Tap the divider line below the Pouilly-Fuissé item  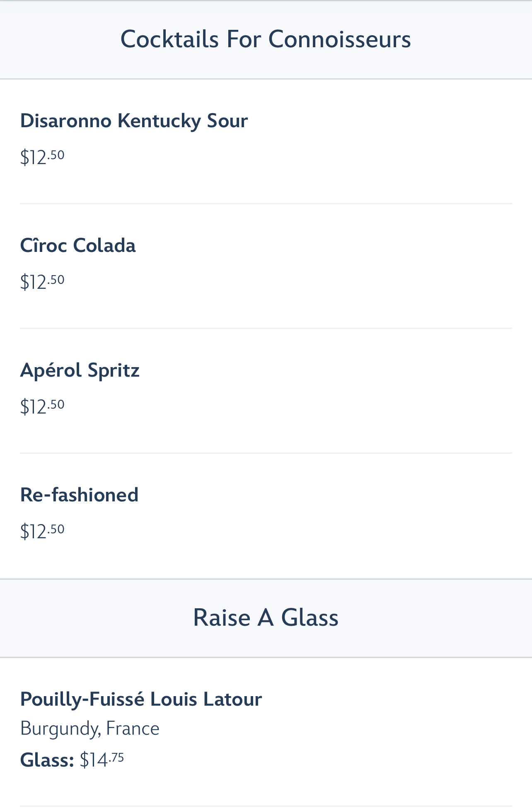tap(266, 806)
